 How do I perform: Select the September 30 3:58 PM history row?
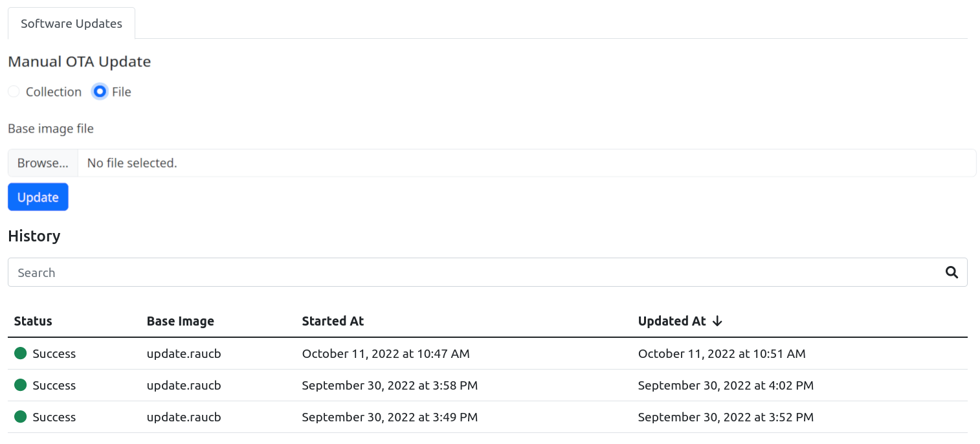(x=390, y=385)
